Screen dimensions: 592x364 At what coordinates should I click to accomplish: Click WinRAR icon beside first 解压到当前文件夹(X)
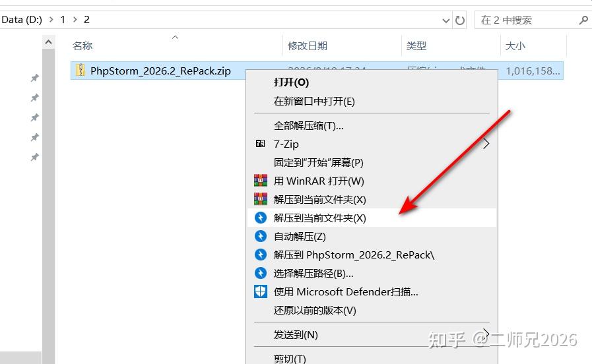[261, 199]
